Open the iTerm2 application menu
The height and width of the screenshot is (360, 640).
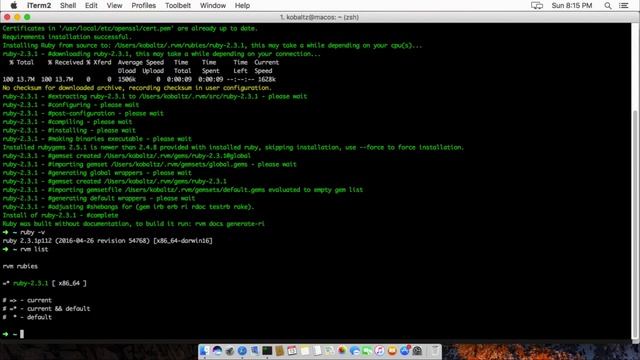pos(39,5)
